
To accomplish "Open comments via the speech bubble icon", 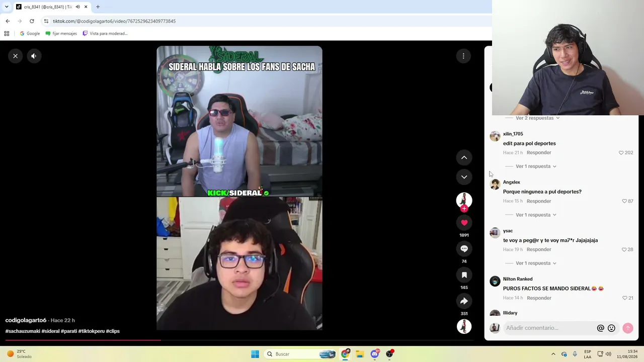I will [464, 249].
